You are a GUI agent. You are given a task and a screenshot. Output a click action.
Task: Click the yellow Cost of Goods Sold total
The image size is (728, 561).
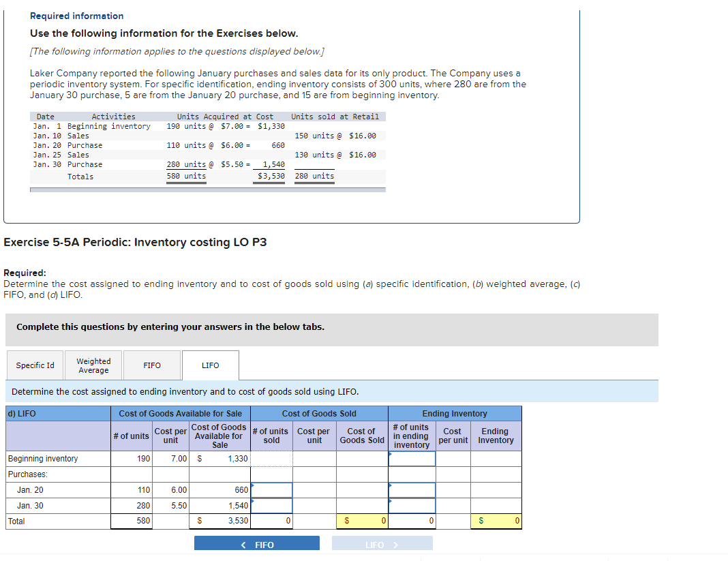[362, 521]
